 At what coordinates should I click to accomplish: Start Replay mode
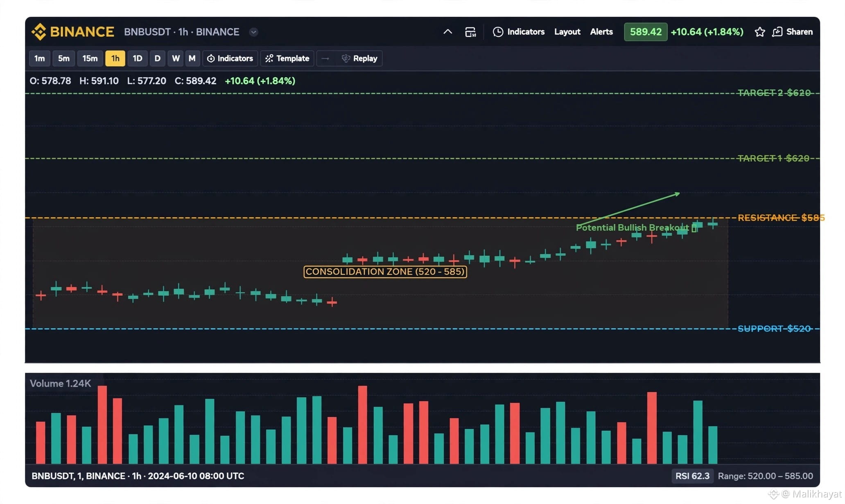pyautogui.click(x=359, y=59)
